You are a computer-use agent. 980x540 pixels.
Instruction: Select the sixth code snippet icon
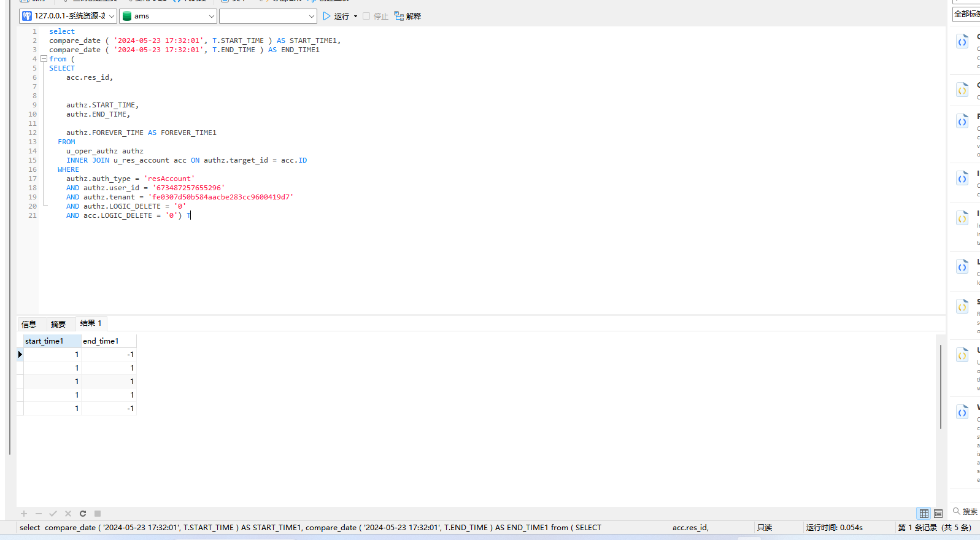pyautogui.click(x=962, y=267)
